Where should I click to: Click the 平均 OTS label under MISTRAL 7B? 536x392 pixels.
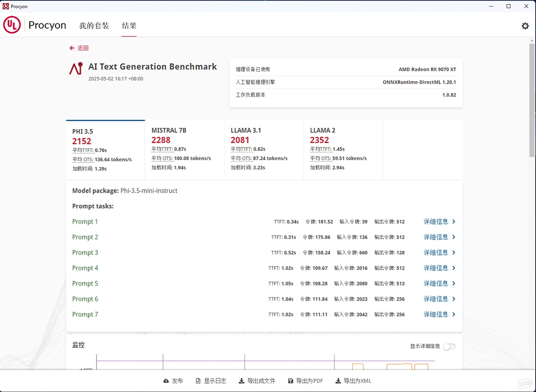click(x=162, y=158)
